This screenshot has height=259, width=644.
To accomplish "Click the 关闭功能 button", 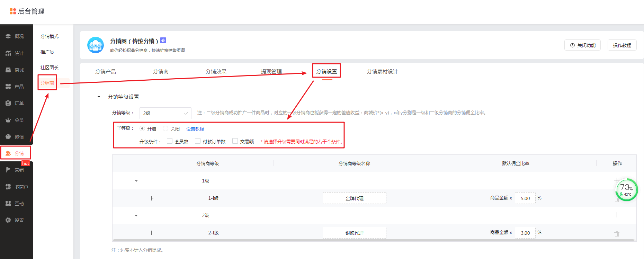I will pos(583,45).
